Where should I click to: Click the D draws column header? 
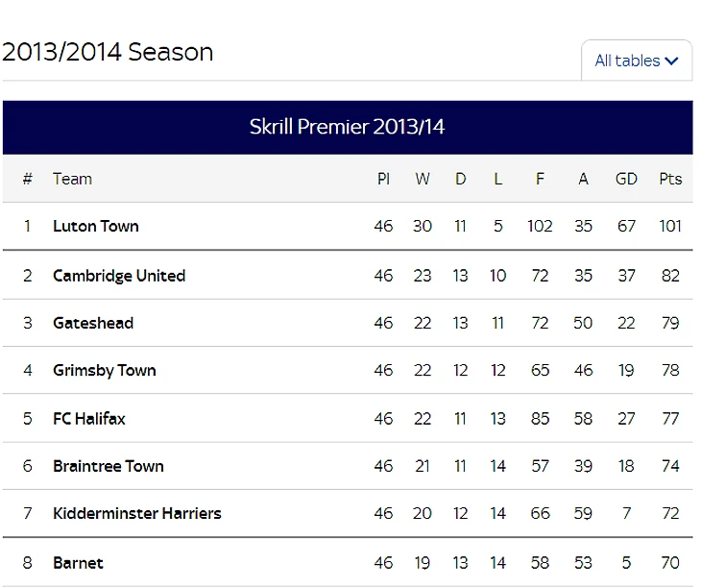461,179
